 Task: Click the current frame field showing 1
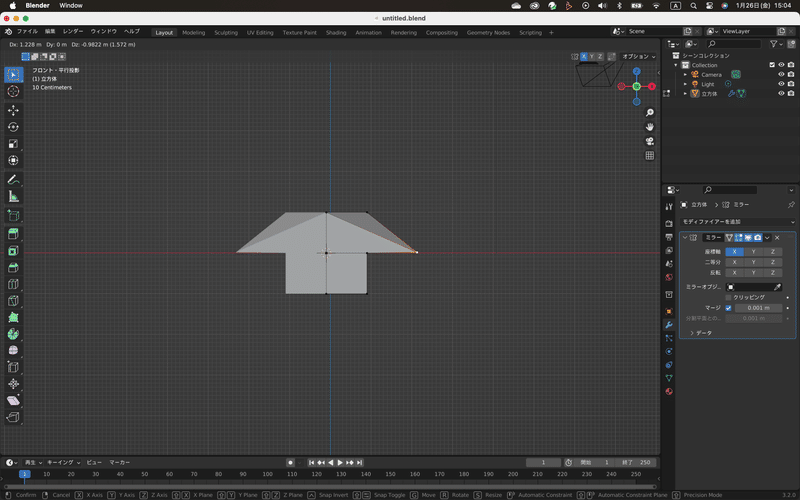click(x=543, y=463)
